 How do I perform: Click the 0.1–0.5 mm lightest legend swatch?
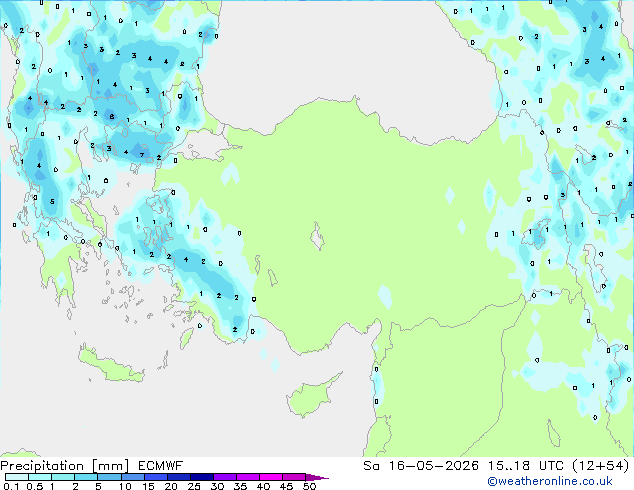pyautogui.click(x=17, y=477)
